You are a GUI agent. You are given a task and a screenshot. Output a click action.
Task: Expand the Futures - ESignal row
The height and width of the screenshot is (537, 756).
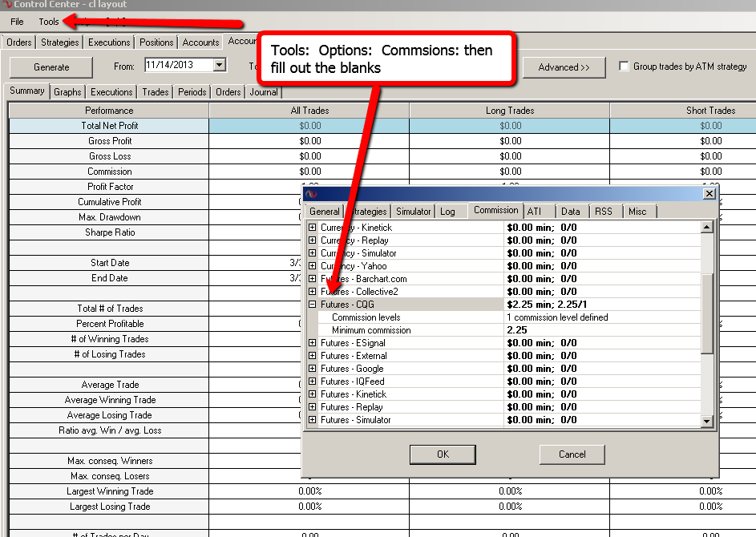pos(313,343)
